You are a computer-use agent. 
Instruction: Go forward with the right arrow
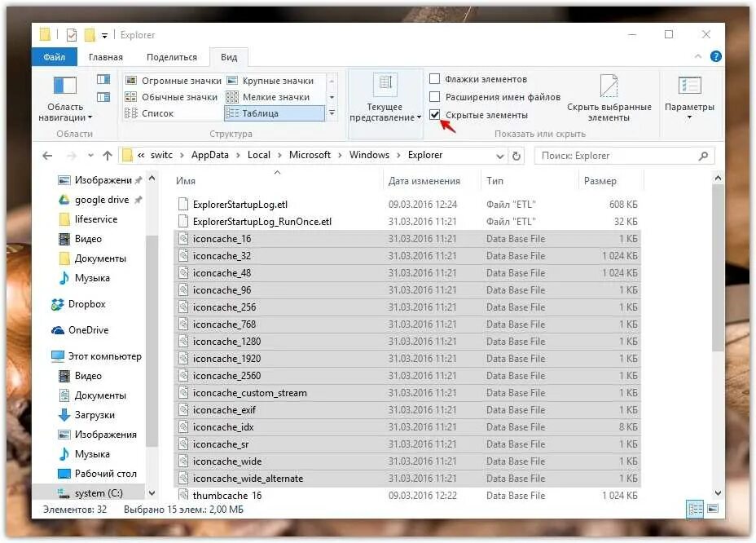(x=72, y=156)
